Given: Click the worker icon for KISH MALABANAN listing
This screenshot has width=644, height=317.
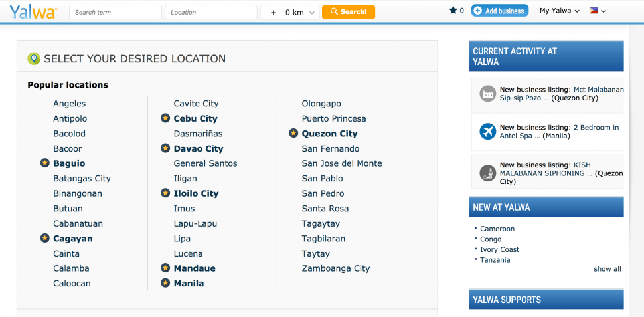Looking at the screenshot, I should coord(487,173).
